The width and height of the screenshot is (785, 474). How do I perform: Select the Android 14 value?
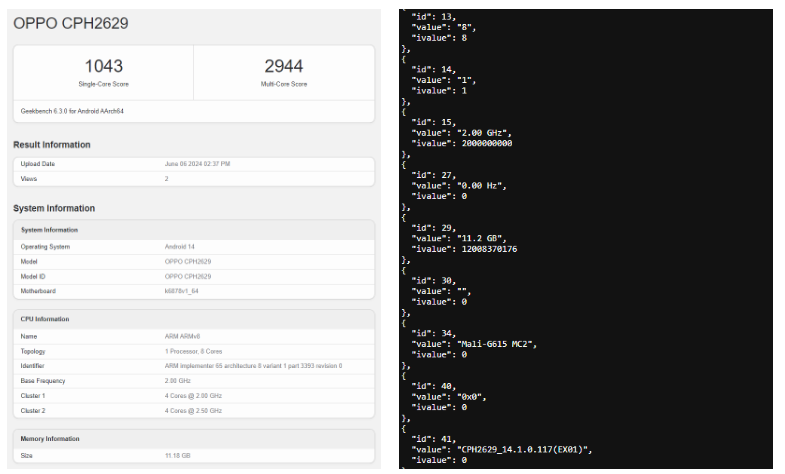coord(179,247)
